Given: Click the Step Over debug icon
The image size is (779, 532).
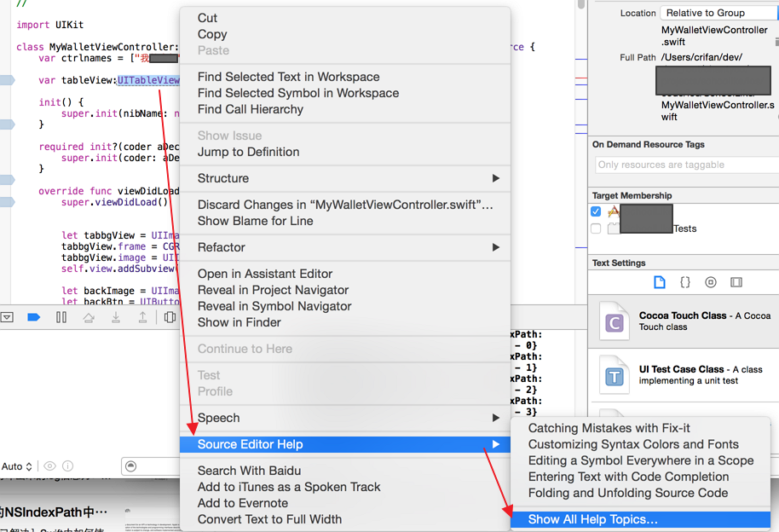Looking at the screenshot, I should point(89,317).
